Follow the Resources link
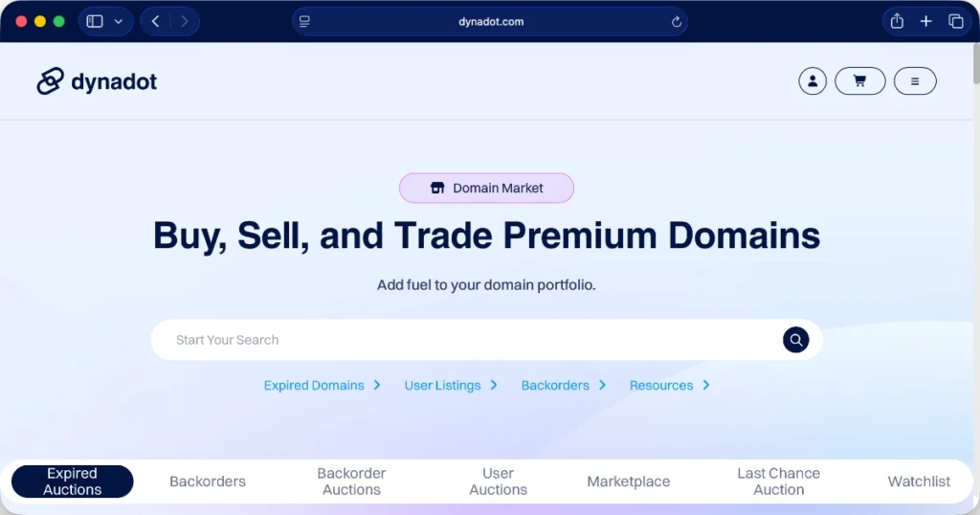Image resolution: width=980 pixels, height=515 pixels. [661, 385]
